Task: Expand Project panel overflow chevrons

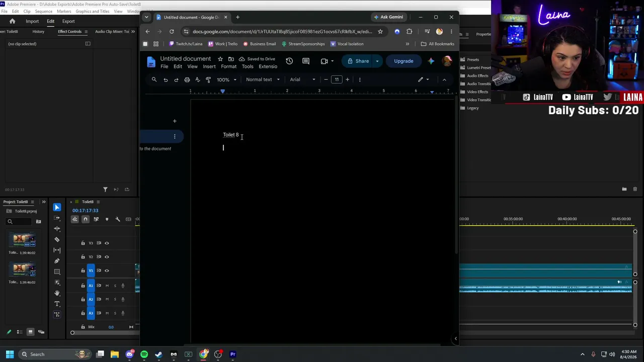Action: 44,202
